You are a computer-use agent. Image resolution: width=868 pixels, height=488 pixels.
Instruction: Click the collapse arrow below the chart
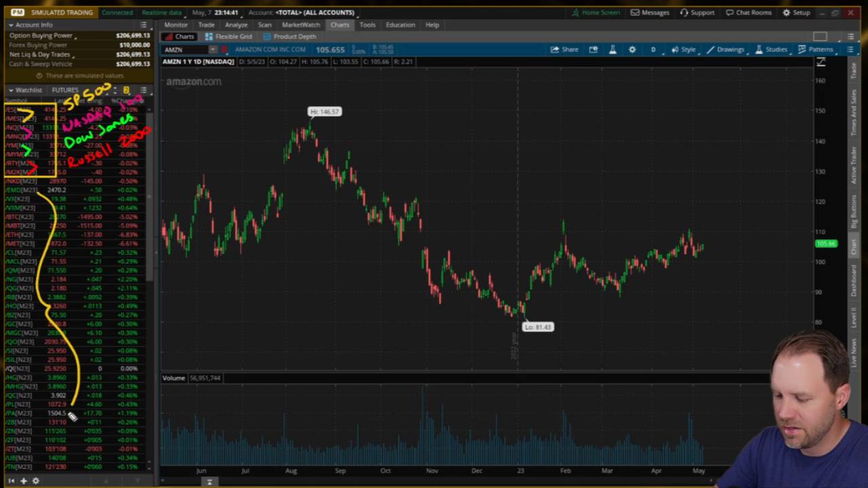[210, 482]
